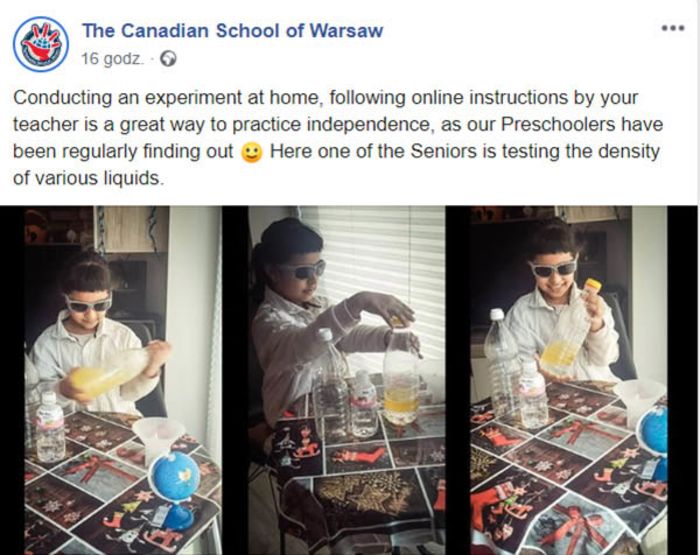Open The Canadian School of Warsaw page
The height and width of the screenshot is (555, 700).
click(x=232, y=30)
